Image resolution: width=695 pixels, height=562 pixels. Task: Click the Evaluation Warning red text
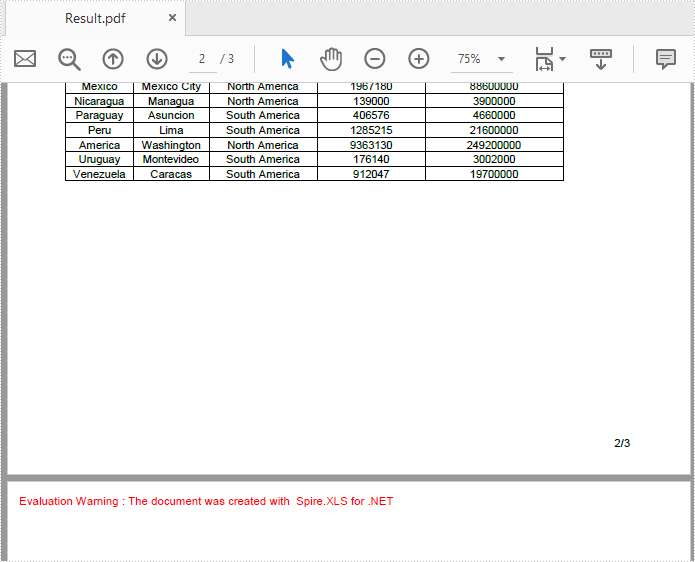click(x=206, y=501)
